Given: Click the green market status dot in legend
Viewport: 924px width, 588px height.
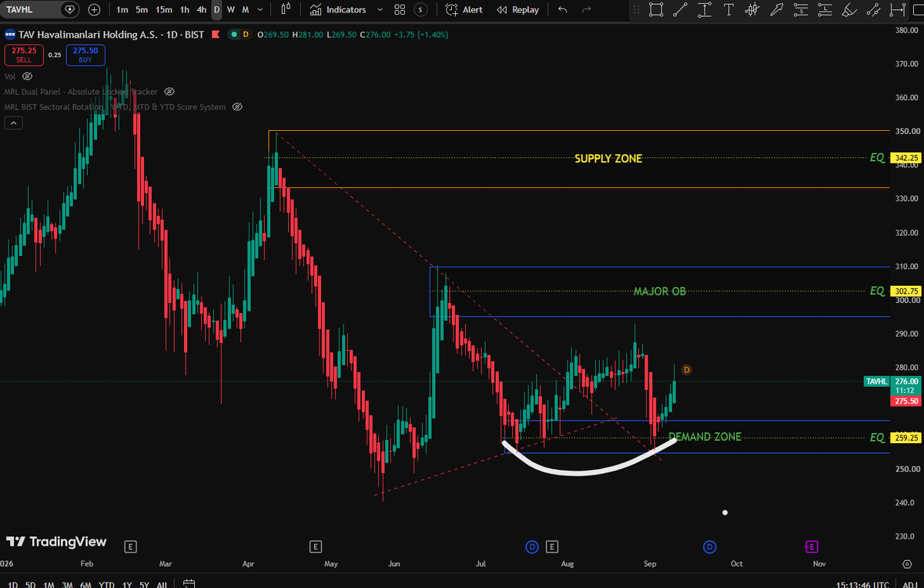Looking at the screenshot, I should tap(233, 35).
